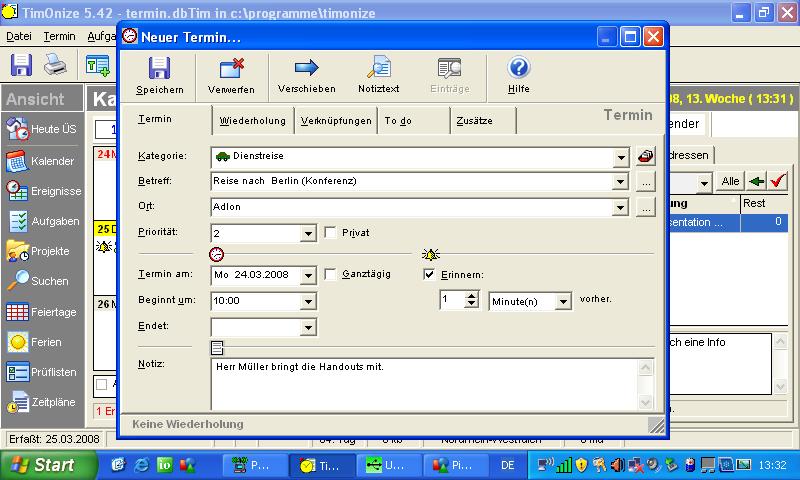Open the Priorität dropdown list
Image resolution: width=800 pixels, height=480 pixels.
coord(308,233)
